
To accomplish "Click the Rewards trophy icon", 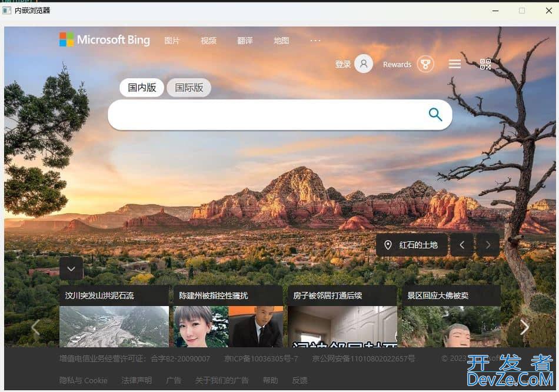I will 425,64.
